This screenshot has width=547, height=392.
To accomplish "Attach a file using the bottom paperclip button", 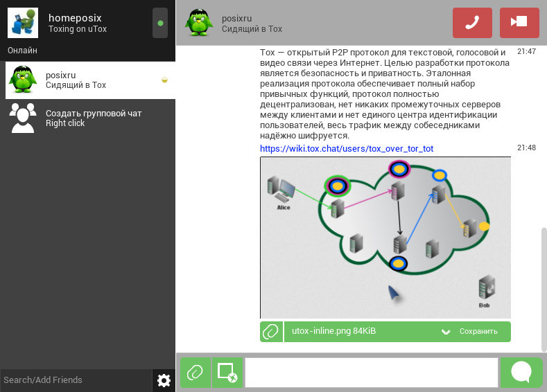I will 196,373.
